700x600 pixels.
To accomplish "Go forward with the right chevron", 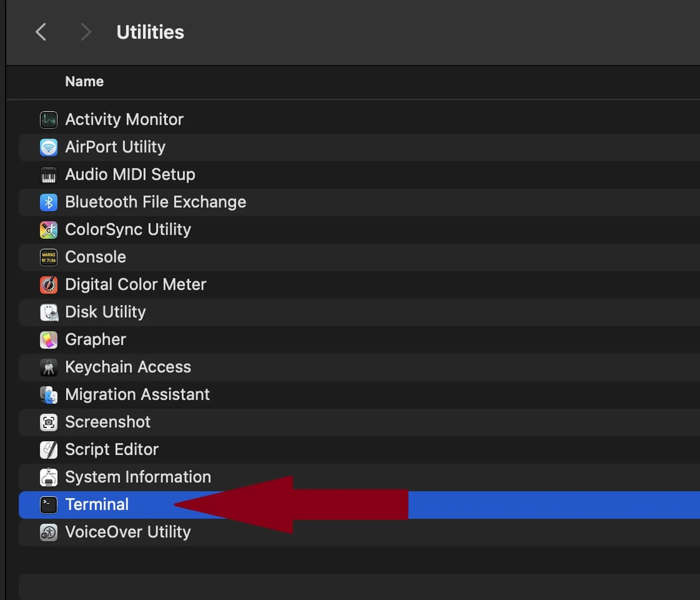I will (x=85, y=32).
